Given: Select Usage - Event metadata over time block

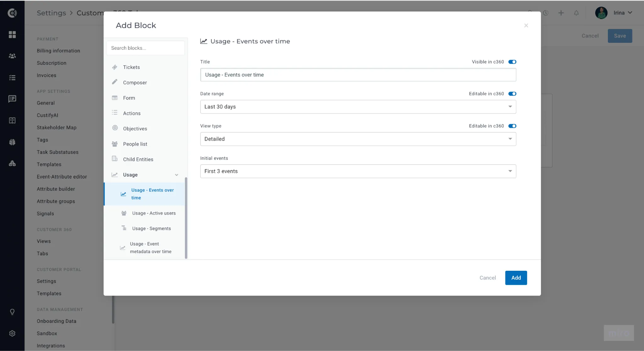Looking at the screenshot, I should 144,248.
